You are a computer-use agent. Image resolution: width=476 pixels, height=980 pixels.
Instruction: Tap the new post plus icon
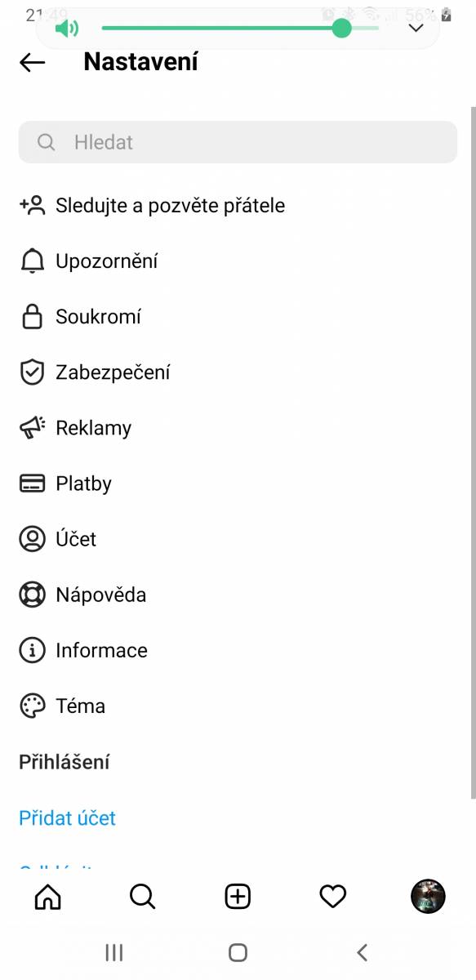click(238, 897)
